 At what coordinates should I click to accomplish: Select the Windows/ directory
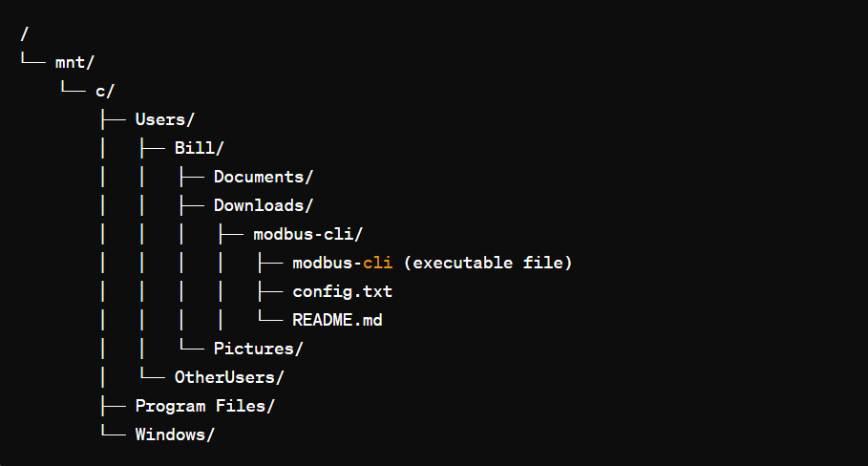(x=175, y=434)
